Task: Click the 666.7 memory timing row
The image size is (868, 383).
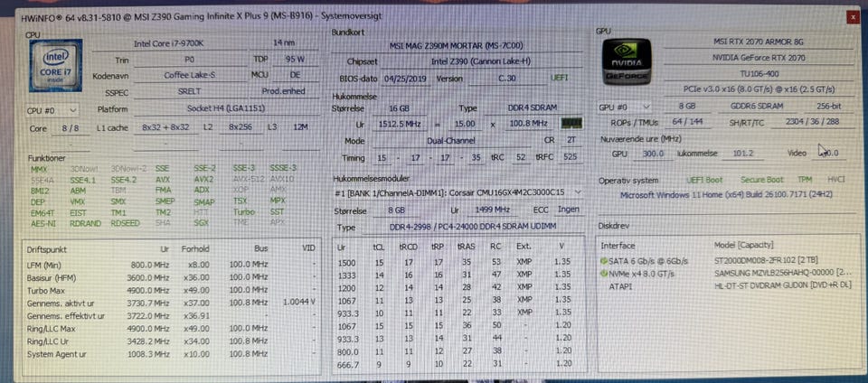Action: tap(458, 364)
